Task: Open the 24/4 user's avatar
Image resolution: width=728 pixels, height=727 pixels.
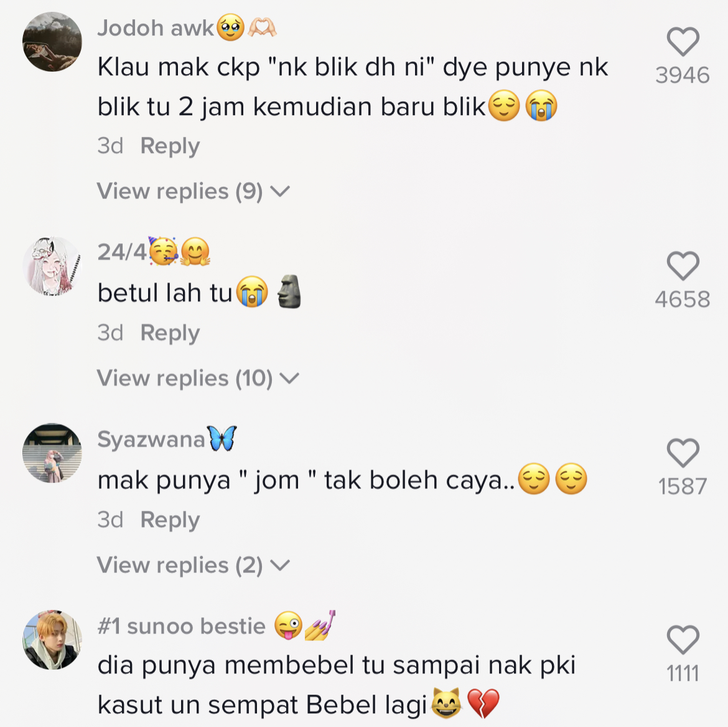Action: coord(52,266)
